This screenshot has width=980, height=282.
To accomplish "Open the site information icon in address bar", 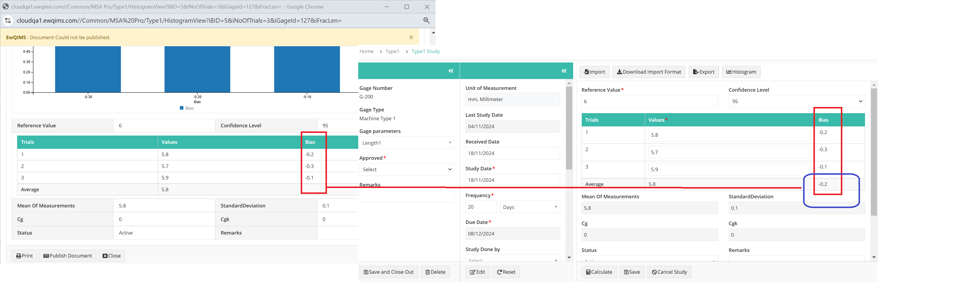I will 8,21.
